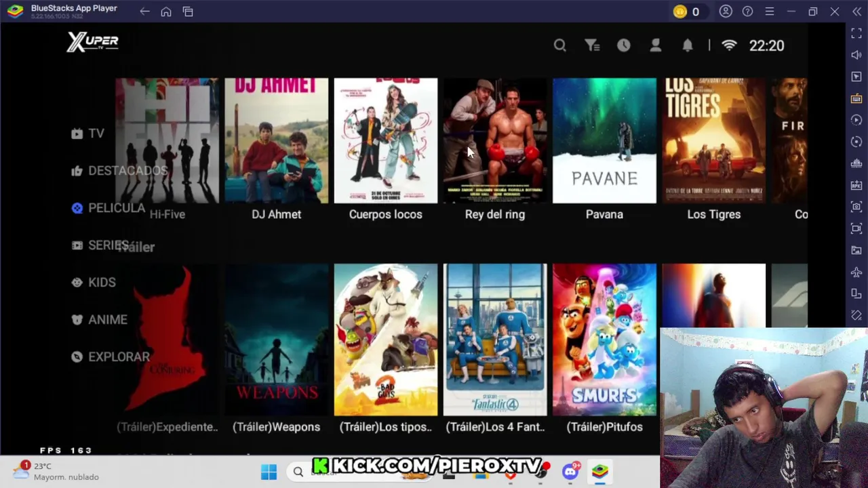Open watch history clock icon
The image size is (868, 488).
(x=624, y=45)
